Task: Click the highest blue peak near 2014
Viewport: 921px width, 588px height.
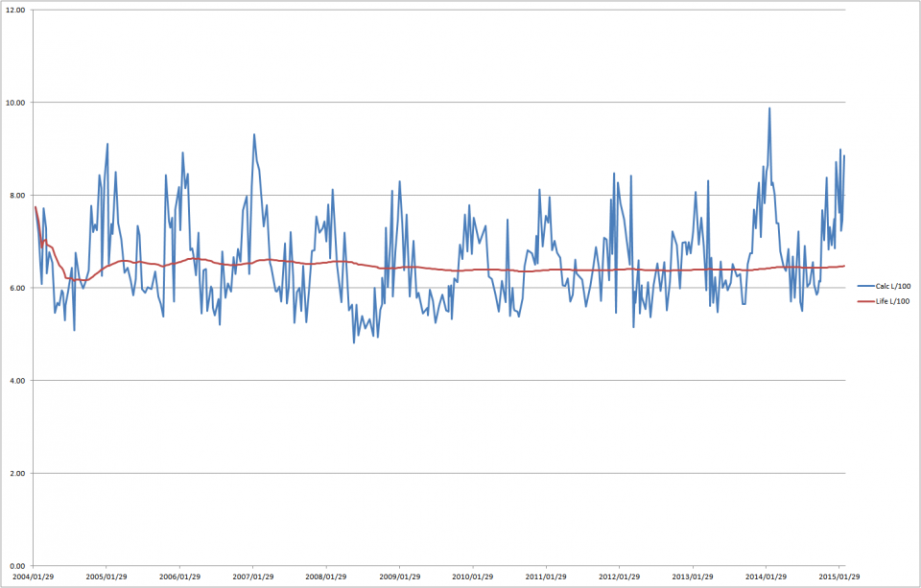Action: click(769, 108)
